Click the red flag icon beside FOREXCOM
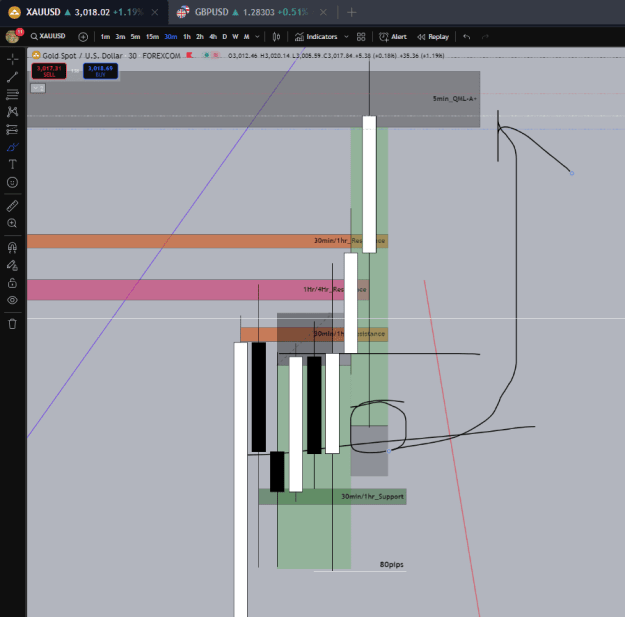 (x=190, y=55)
